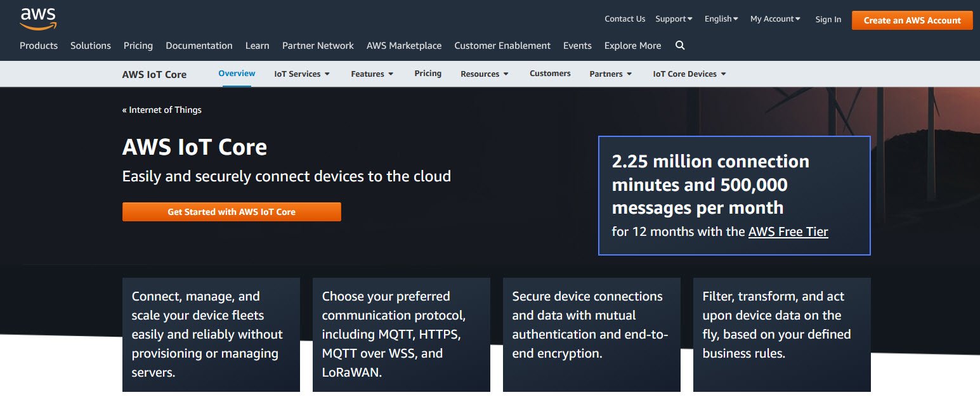Image resolution: width=980 pixels, height=409 pixels.
Task: Click the 'Choose your preferred communication protocol' card
Action: click(x=402, y=335)
